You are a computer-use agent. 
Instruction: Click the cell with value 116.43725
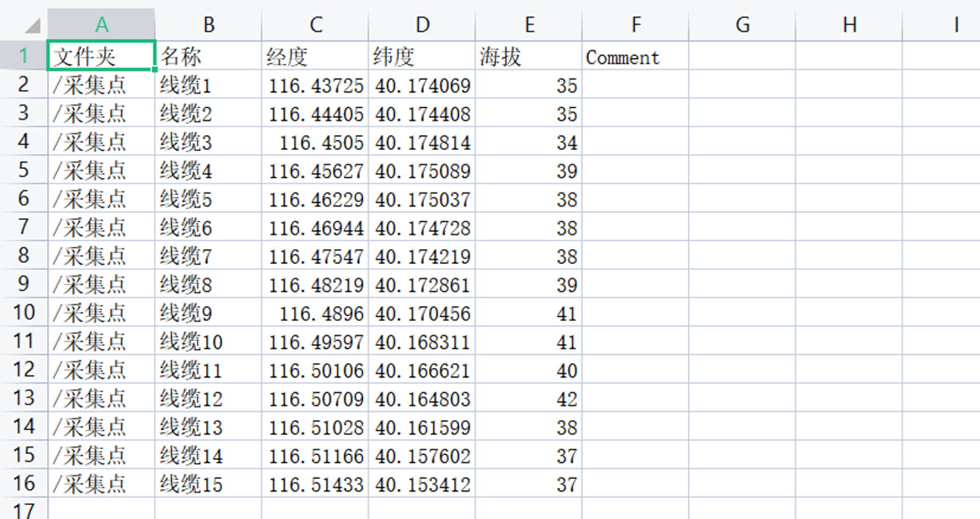point(316,85)
